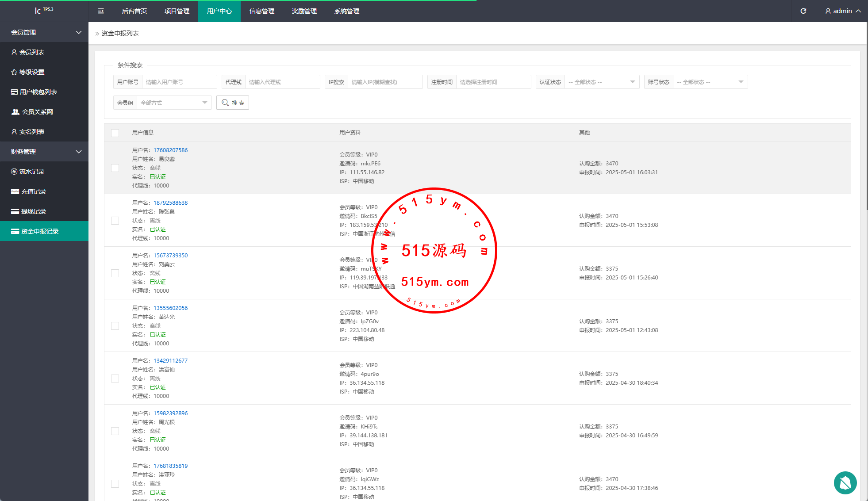This screenshot has height=501, width=868.
Task: Click the page refresh icon in header
Action: (803, 11)
